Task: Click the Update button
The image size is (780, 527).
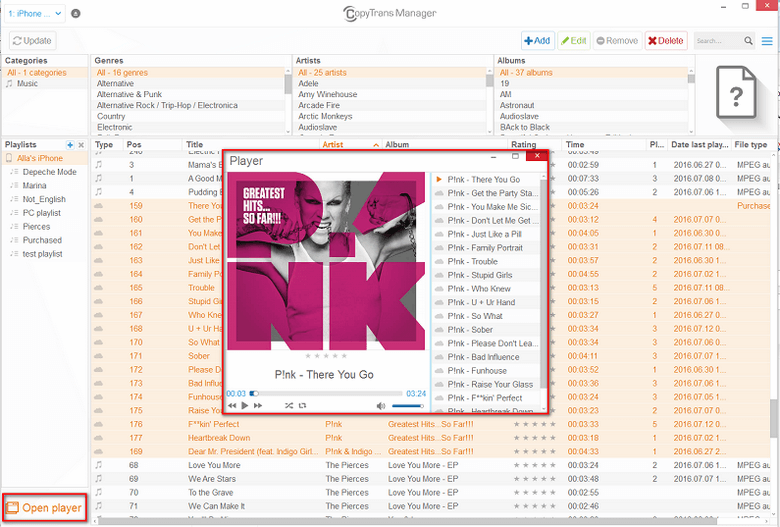Action: pos(32,41)
